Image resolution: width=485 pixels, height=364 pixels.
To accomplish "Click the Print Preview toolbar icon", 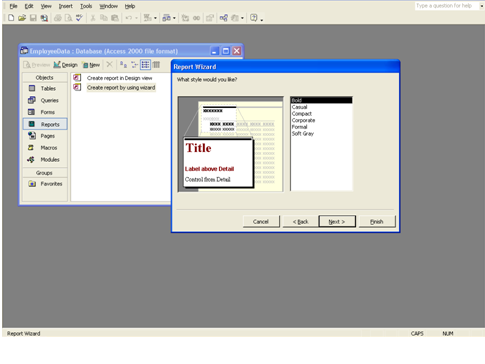I will click(x=68, y=18).
